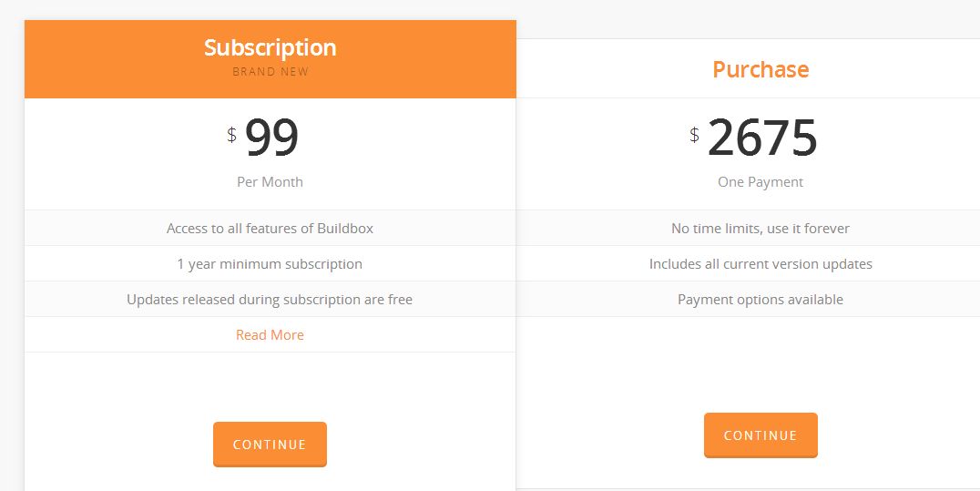Select 'Includes all current version updates' row
Viewport: 980px width, 491px height.
pyautogui.click(x=748, y=263)
